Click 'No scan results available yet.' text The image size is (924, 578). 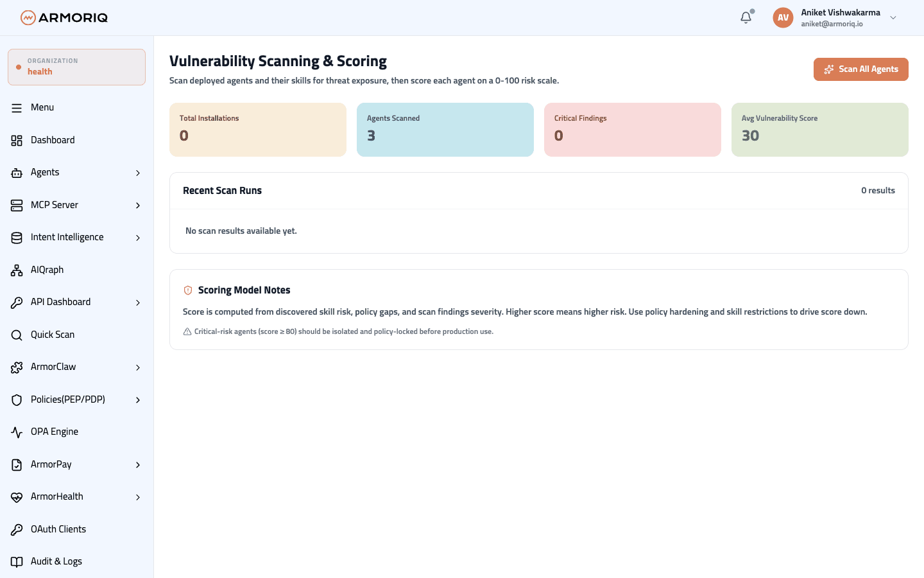[x=241, y=231]
